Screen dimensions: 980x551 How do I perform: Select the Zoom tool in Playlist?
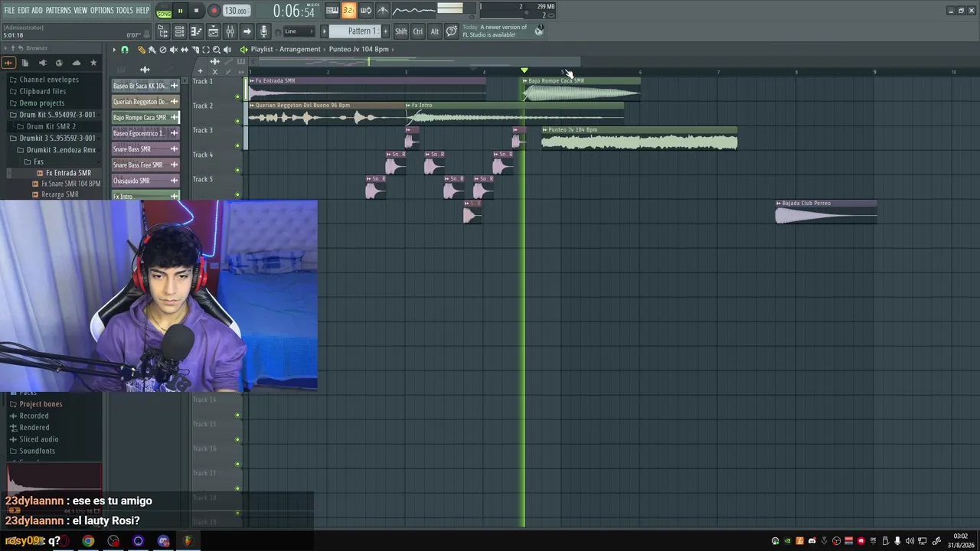pos(216,50)
